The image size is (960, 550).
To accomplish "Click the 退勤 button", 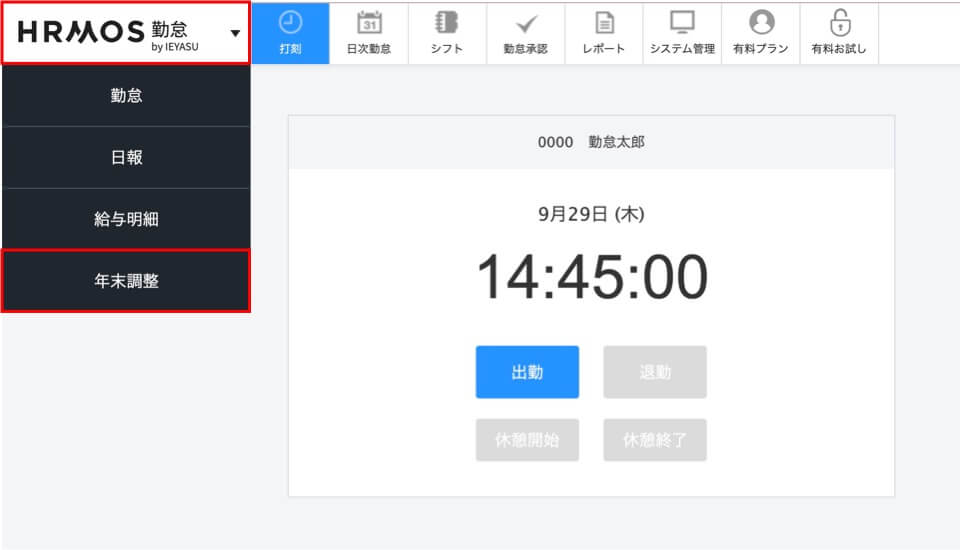I will tap(655, 372).
